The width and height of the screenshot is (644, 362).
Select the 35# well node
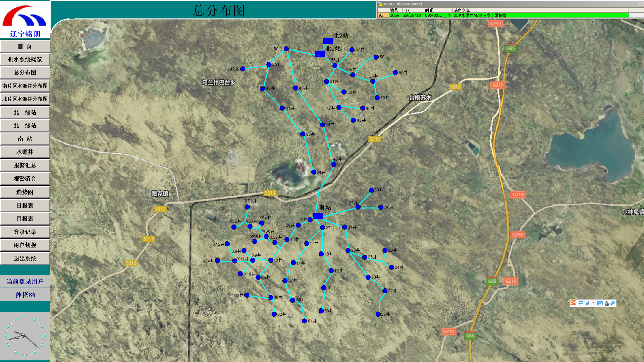click(x=303, y=134)
